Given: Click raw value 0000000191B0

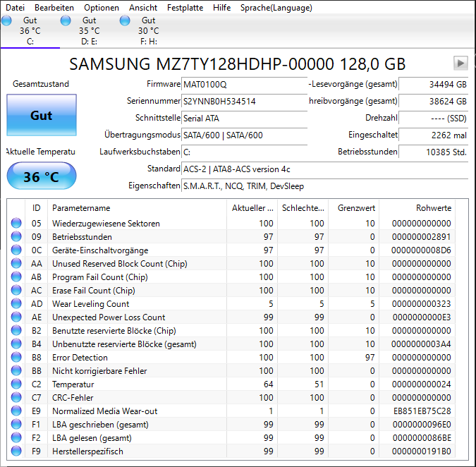Looking at the screenshot, I should [x=422, y=451].
